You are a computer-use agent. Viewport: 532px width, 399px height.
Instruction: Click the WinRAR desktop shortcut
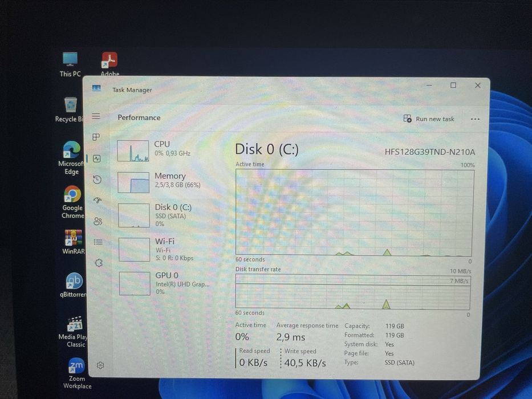point(74,242)
